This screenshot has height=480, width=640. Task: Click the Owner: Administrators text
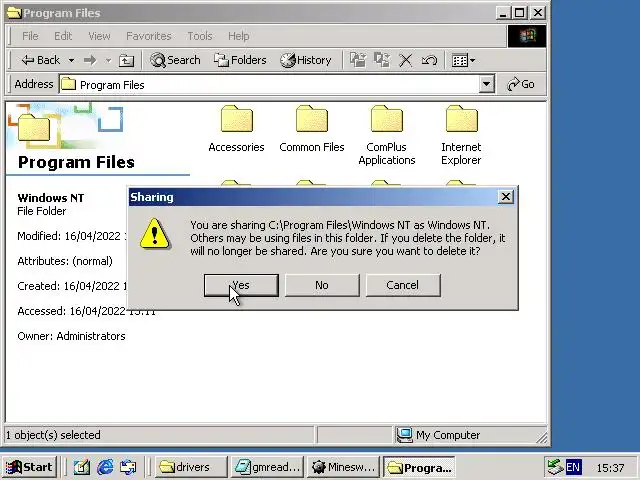pos(71,336)
